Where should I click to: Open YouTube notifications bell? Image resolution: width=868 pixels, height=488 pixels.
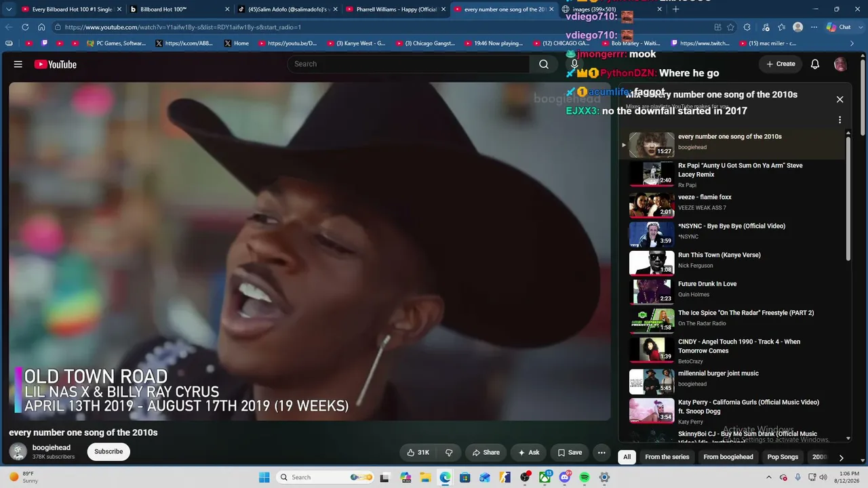[815, 64]
